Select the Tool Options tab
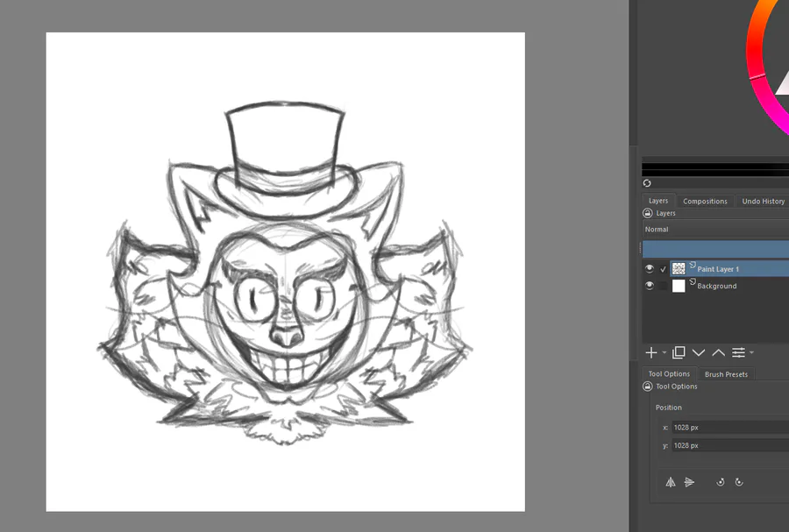Screen dimensions: 789x532 tap(669, 373)
